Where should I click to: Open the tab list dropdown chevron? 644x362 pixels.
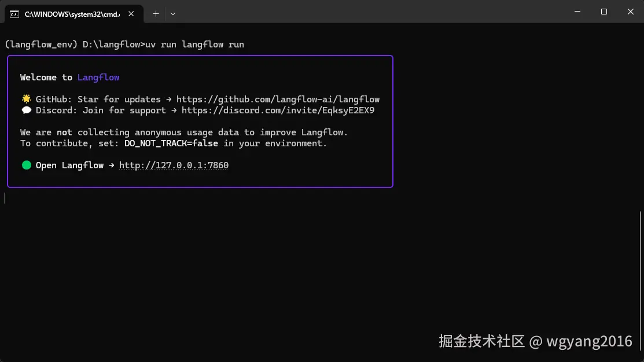(x=172, y=13)
